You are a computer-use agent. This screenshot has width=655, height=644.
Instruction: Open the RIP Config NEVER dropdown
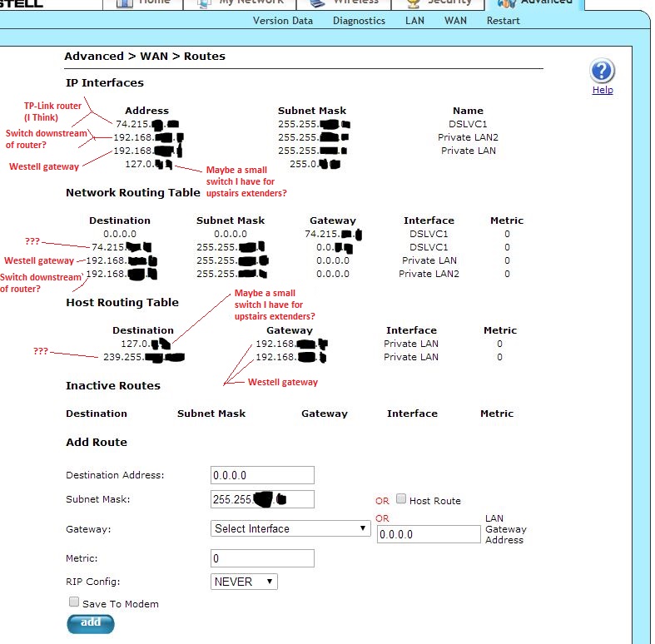(244, 582)
